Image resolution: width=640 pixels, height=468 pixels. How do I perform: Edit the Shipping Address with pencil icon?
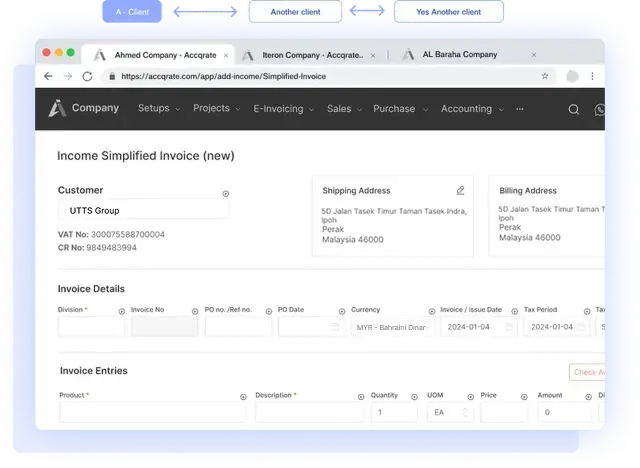pos(460,190)
